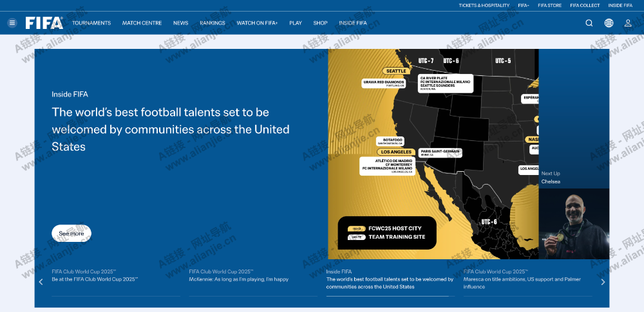
Task: Click the main headline about football talents
Action: tap(171, 129)
